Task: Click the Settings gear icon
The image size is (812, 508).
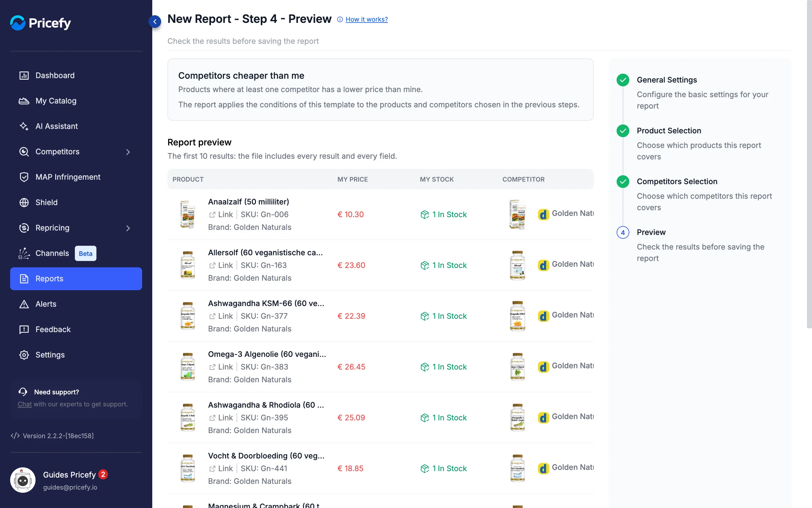Action: (x=24, y=355)
